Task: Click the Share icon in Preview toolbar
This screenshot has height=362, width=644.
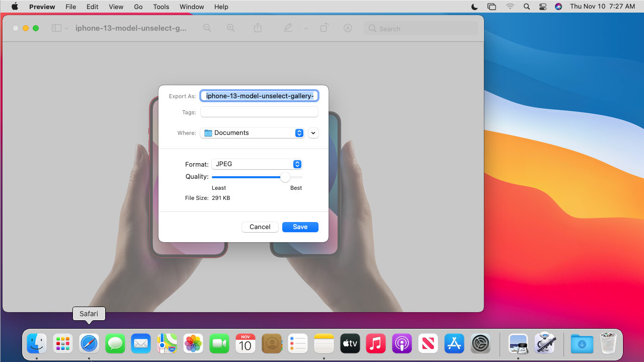Action: pyautogui.click(x=258, y=28)
